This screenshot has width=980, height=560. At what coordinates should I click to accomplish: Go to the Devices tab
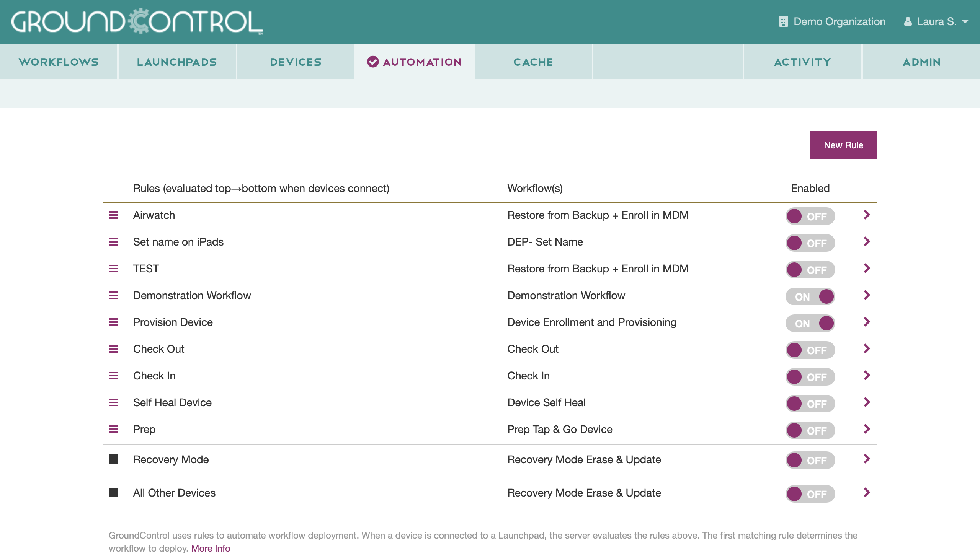pyautogui.click(x=296, y=62)
